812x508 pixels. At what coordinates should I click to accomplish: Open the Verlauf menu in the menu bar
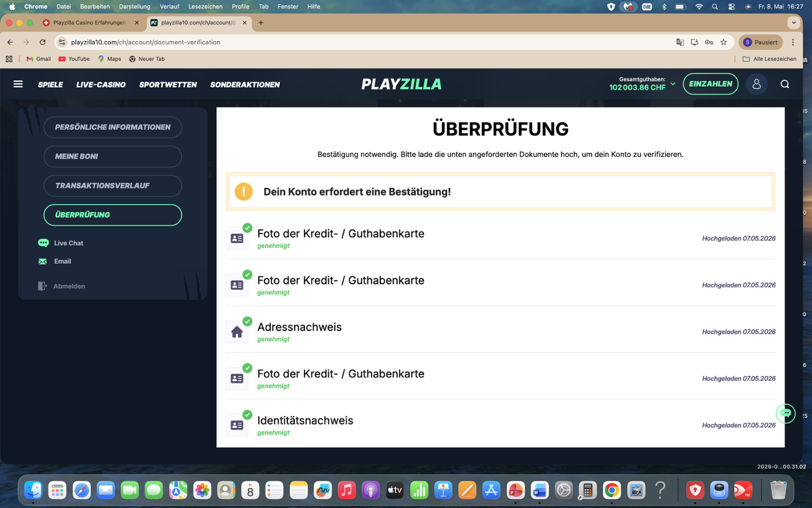(169, 6)
